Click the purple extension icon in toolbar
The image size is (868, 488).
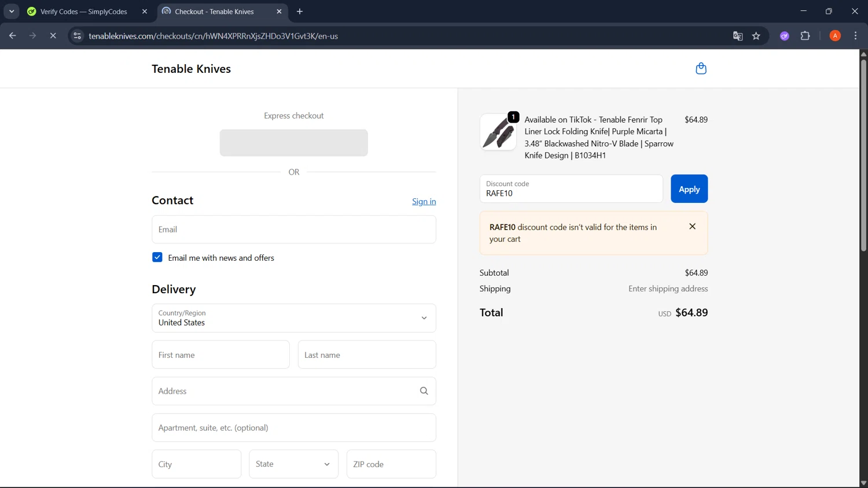pyautogui.click(x=785, y=36)
